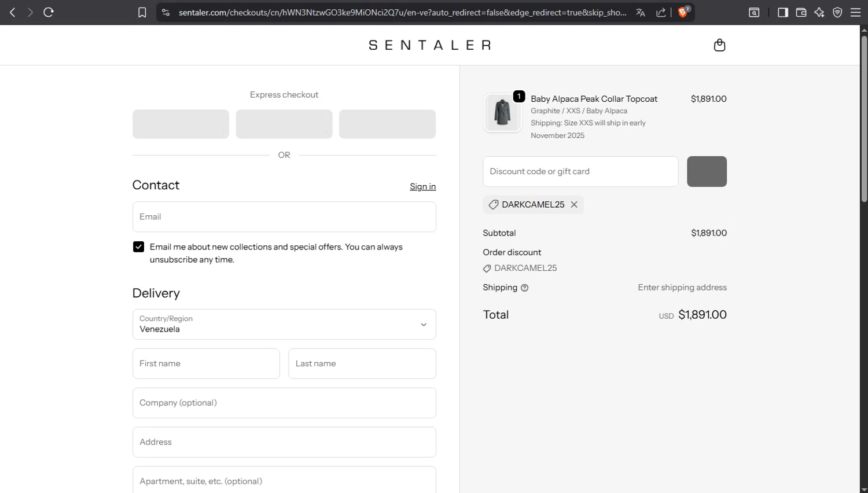Toggle the browser sidebar panel icon
The width and height of the screenshot is (868, 493).
(x=782, y=12)
